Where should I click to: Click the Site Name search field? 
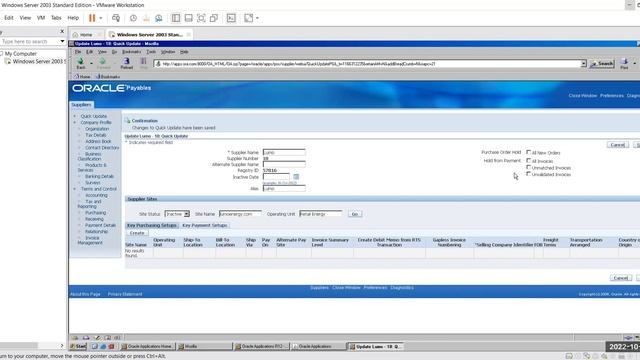pos(240,214)
